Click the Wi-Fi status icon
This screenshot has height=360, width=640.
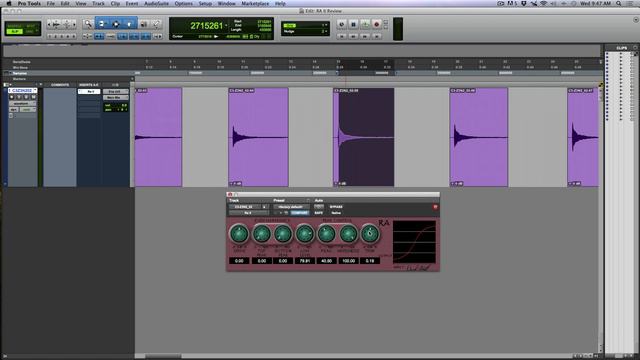coord(544,3)
